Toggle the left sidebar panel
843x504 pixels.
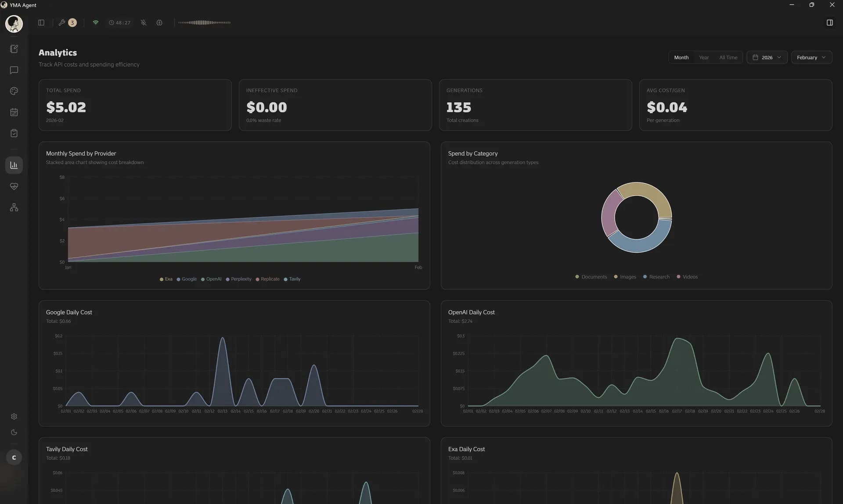[41, 22]
